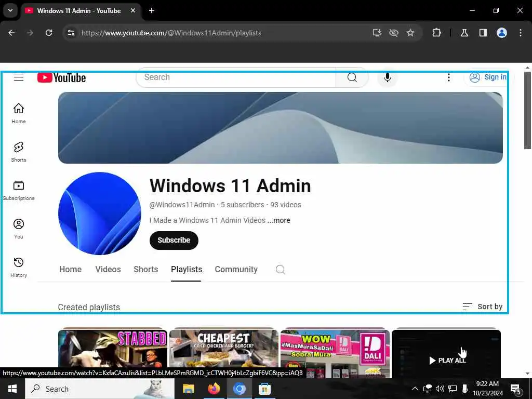The height and width of the screenshot is (399, 532).
Task: Click the browser forward arrow
Action: (30, 33)
